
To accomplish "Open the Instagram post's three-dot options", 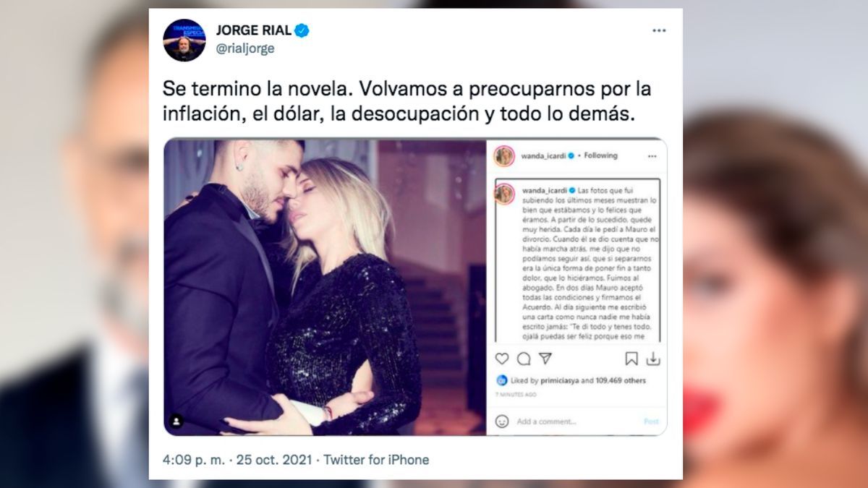I will 652,155.
